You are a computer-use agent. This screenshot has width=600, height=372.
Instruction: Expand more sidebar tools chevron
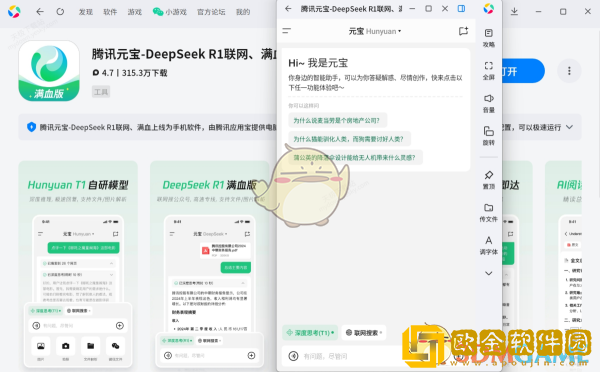(489, 273)
